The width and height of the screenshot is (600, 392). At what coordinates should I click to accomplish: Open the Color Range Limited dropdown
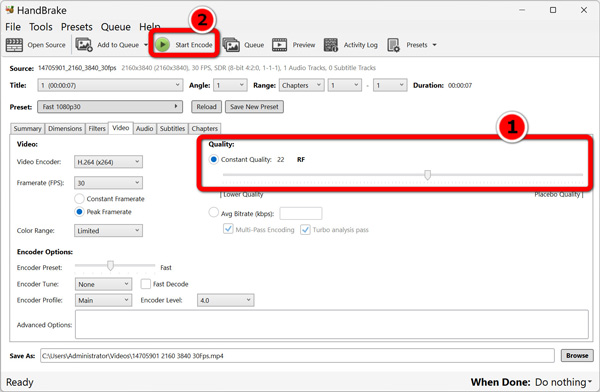[x=108, y=230]
